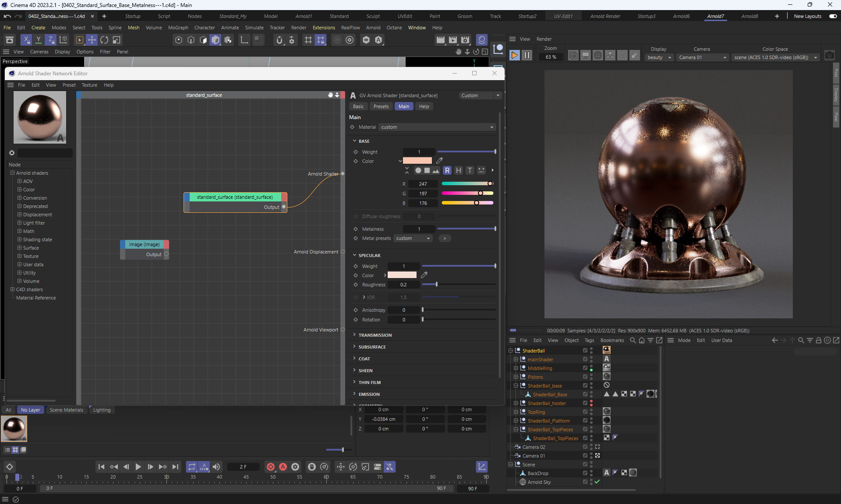This screenshot has height=504, width=841.
Task: Switch to the Presets tab
Action: [x=381, y=106]
